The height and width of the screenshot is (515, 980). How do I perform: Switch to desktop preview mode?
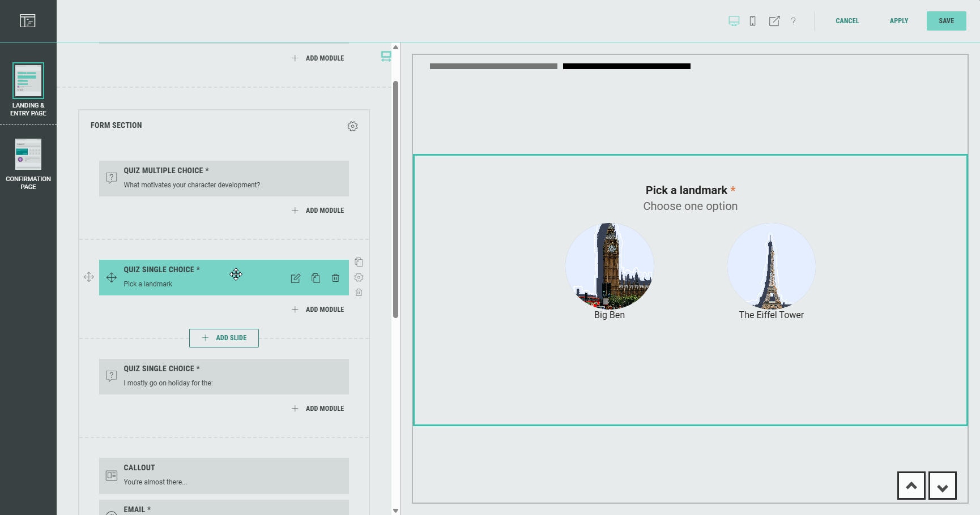(734, 21)
